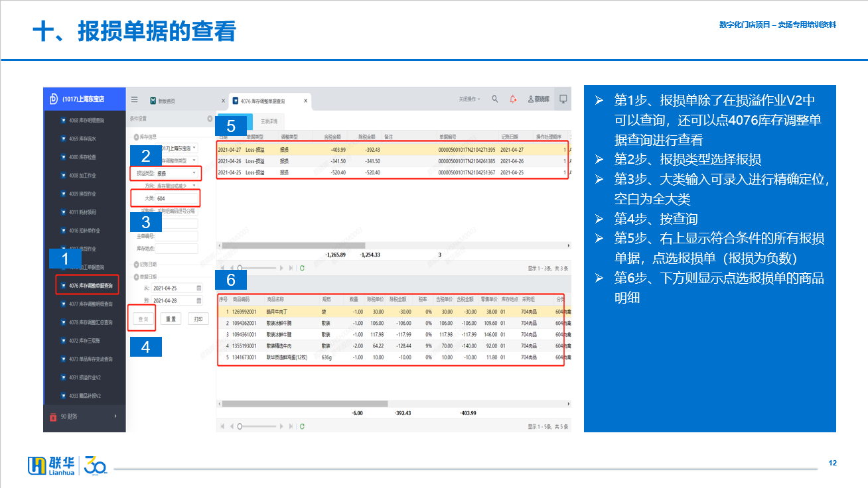Open the 关闭操作 dropdown
Image resolution: width=868 pixels, height=488 pixels.
pyautogui.click(x=470, y=99)
